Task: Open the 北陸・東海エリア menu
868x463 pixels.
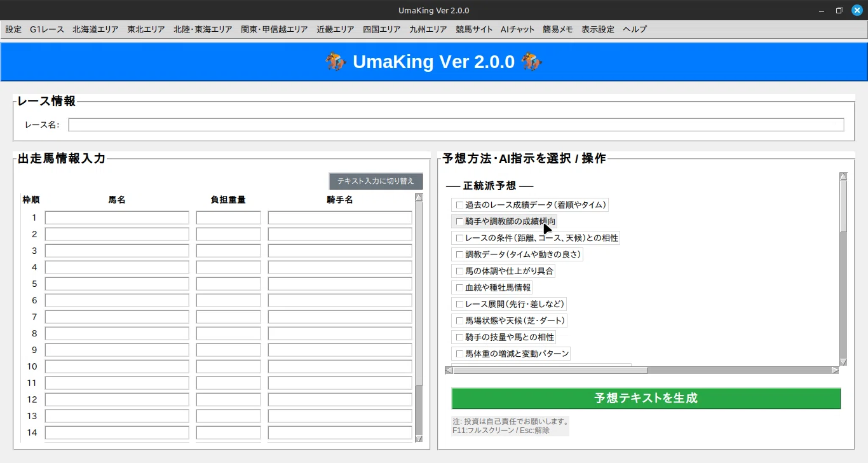Action: tap(203, 29)
